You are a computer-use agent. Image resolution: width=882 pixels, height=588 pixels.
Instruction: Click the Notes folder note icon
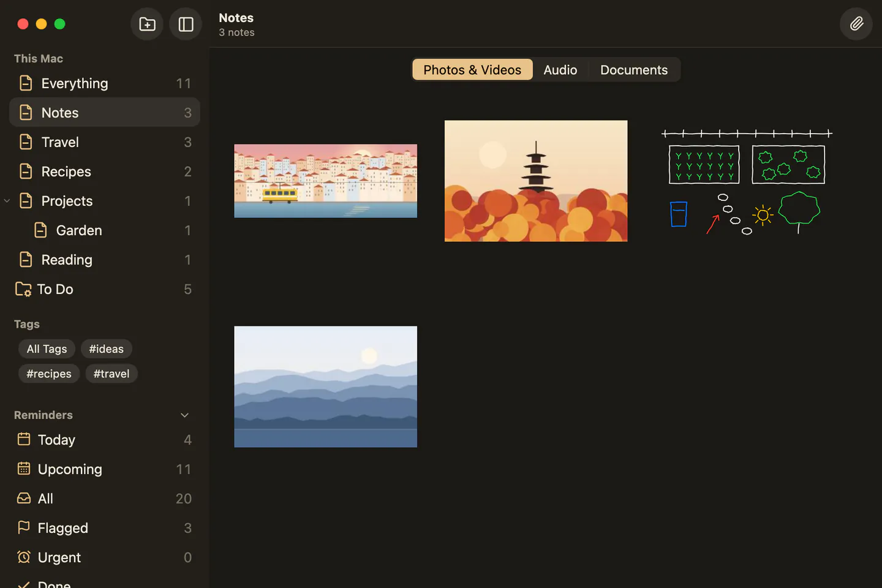coord(26,113)
